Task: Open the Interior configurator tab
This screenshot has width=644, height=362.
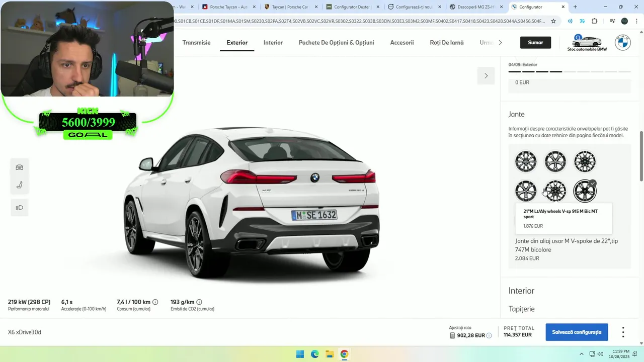Action: (x=273, y=43)
